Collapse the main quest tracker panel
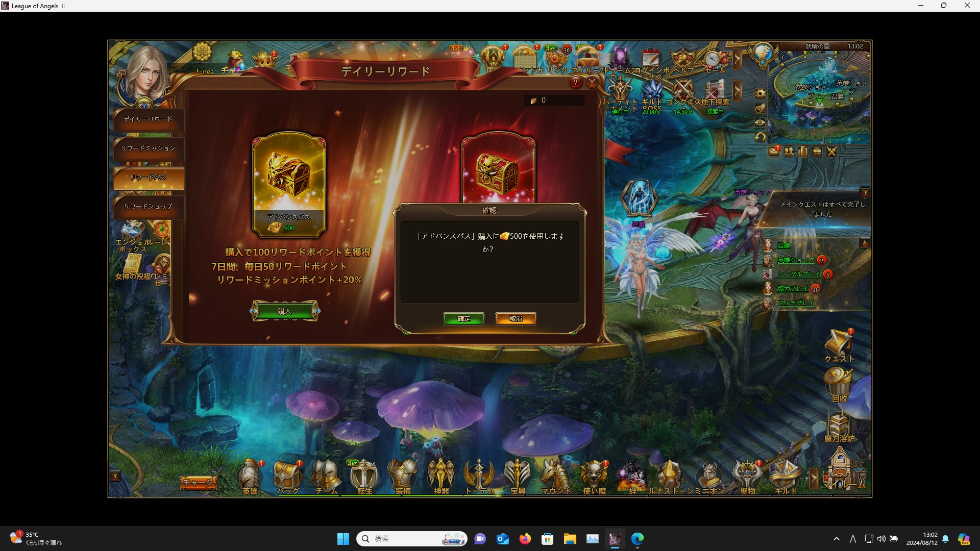This screenshot has width=980, height=551. point(865,192)
